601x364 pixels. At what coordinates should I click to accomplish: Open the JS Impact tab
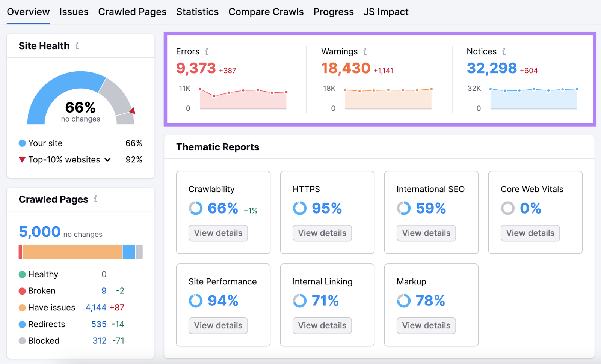(386, 12)
